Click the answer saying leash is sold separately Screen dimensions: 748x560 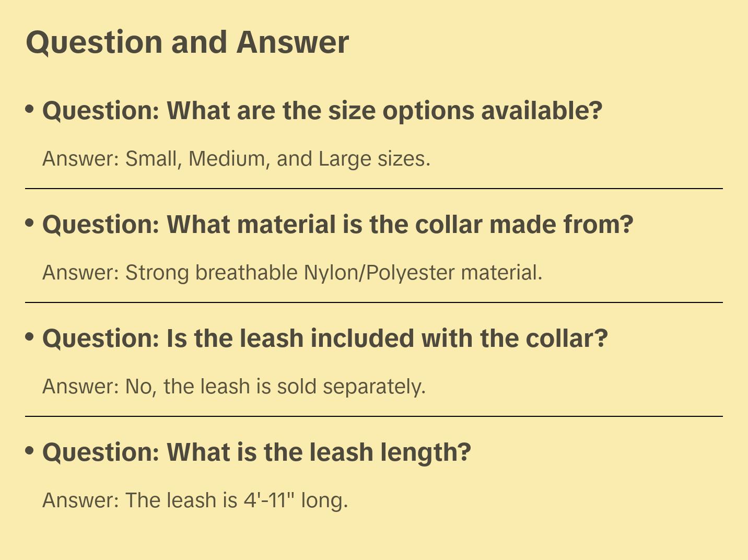234,387
